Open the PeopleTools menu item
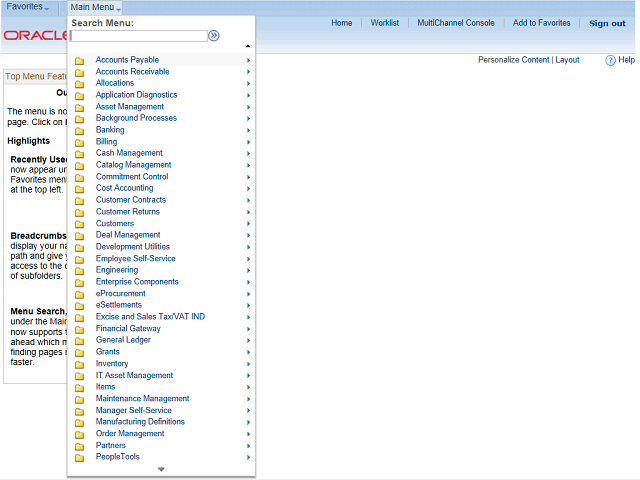This screenshot has width=640, height=480. (x=118, y=457)
